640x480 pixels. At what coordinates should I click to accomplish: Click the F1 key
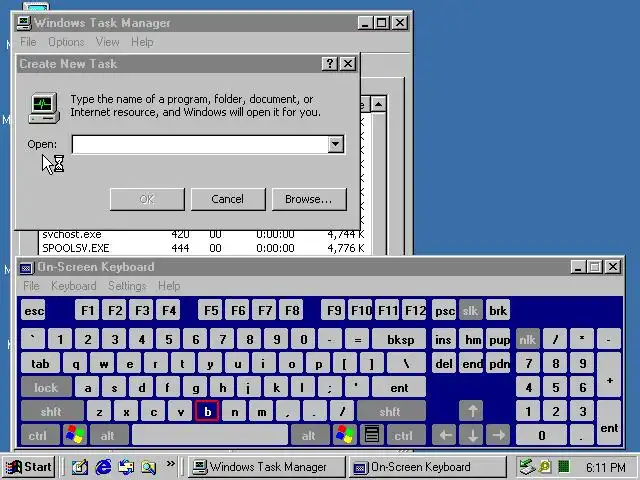pyautogui.click(x=87, y=311)
